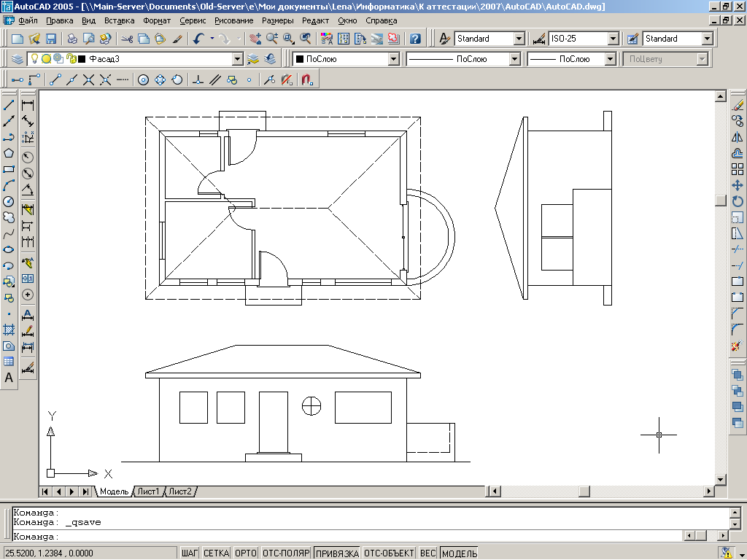The height and width of the screenshot is (560, 747).
Task: Switch to the Лист2 layout tab
Action: coord(180,491)
